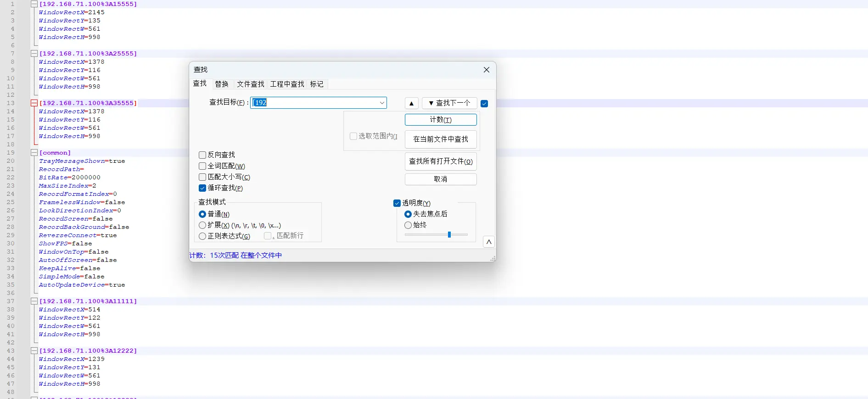
Task: Click the line WindowRectX=1239
Action: [x=72, y=359]
